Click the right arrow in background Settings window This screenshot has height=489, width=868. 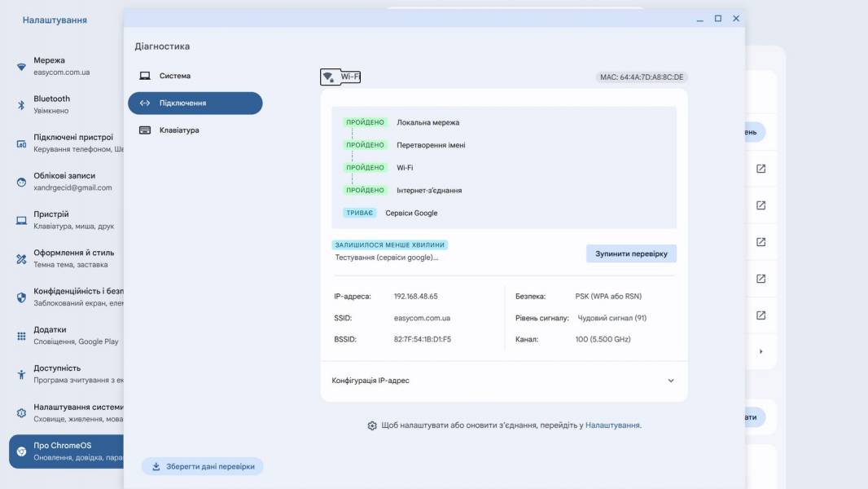click(761, 351)
